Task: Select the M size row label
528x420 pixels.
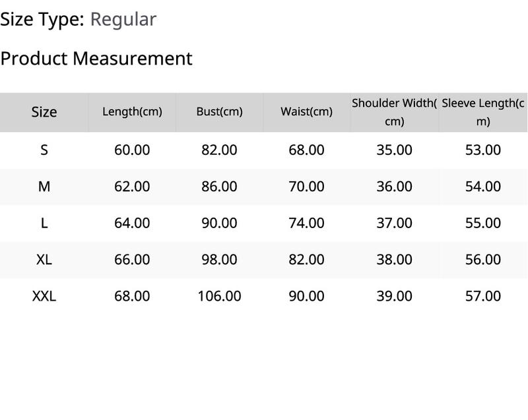Action: [x=44, y=187]
